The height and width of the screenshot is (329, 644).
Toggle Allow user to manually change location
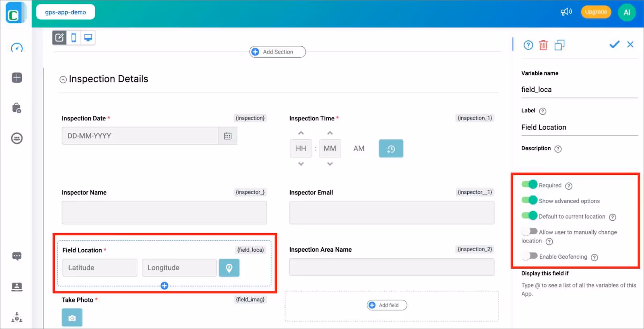(x=529, y=231)
